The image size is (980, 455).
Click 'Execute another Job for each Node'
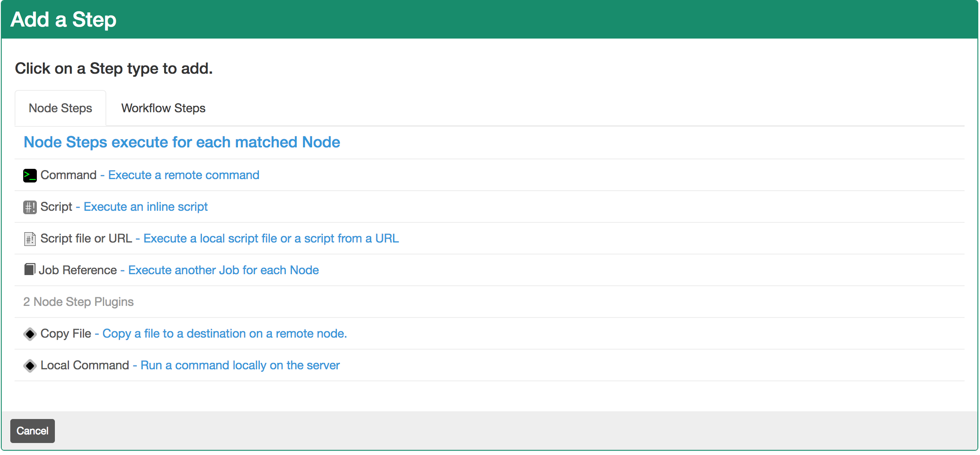tap(223, 270)
